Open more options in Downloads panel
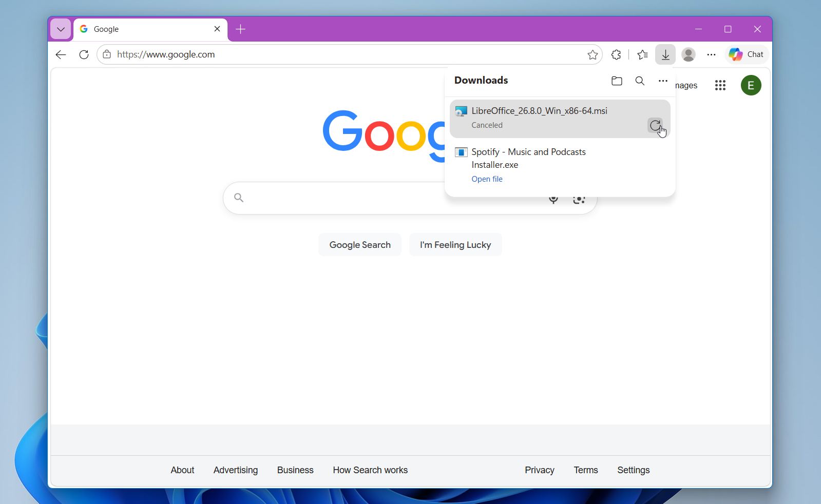 (663, 81)
